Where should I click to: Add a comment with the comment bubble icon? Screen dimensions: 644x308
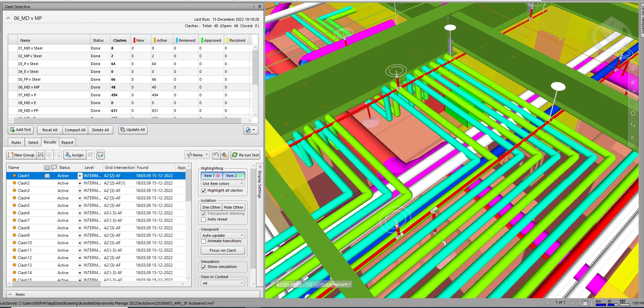pos(100,155)
